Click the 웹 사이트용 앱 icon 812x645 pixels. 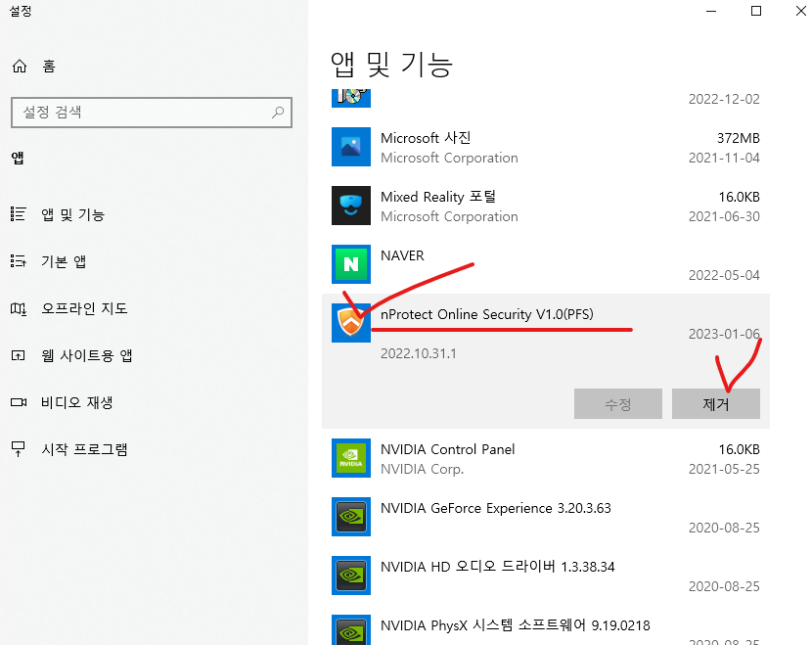click(x=19, y=355)
